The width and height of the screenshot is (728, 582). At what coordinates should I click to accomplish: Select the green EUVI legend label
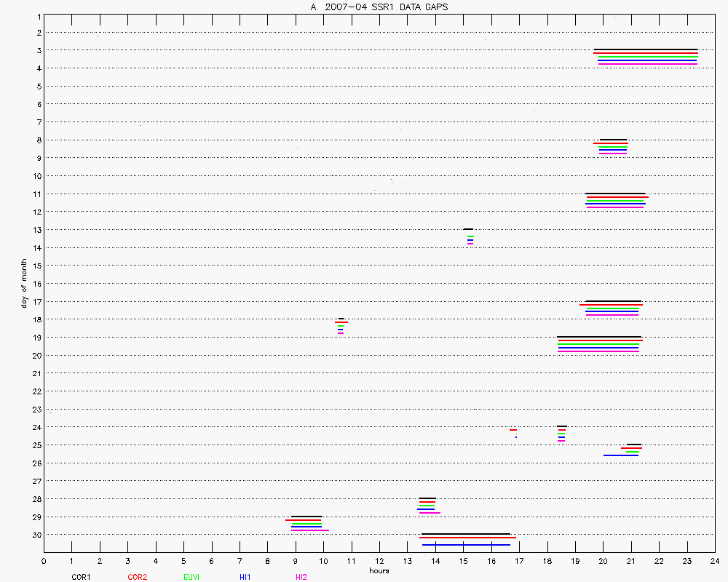click(x=191, y=577)
